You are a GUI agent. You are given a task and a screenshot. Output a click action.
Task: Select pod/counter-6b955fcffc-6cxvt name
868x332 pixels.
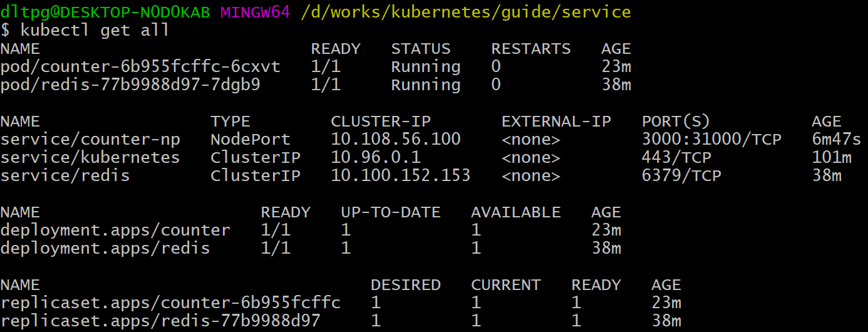pos(140,66)
